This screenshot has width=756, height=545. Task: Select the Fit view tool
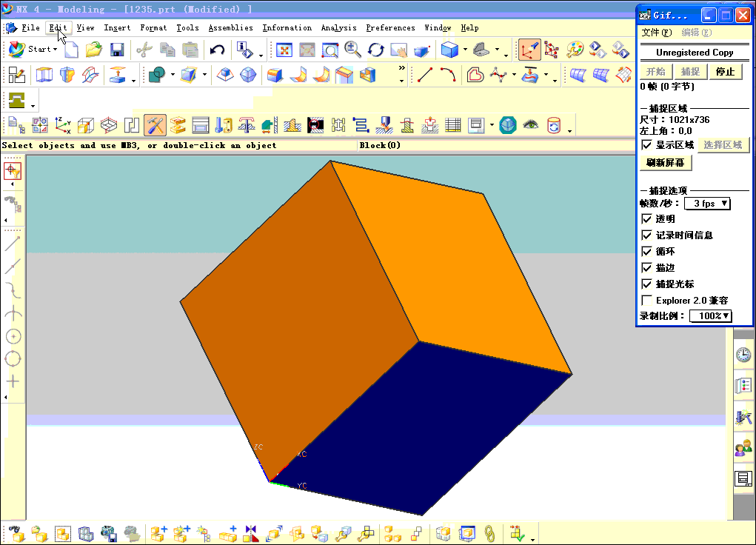284,50
